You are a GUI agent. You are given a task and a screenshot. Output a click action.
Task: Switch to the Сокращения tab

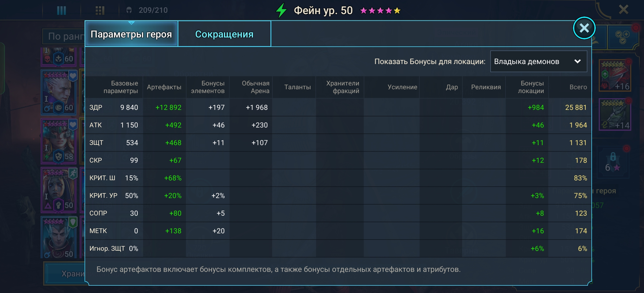coord(224,34)
